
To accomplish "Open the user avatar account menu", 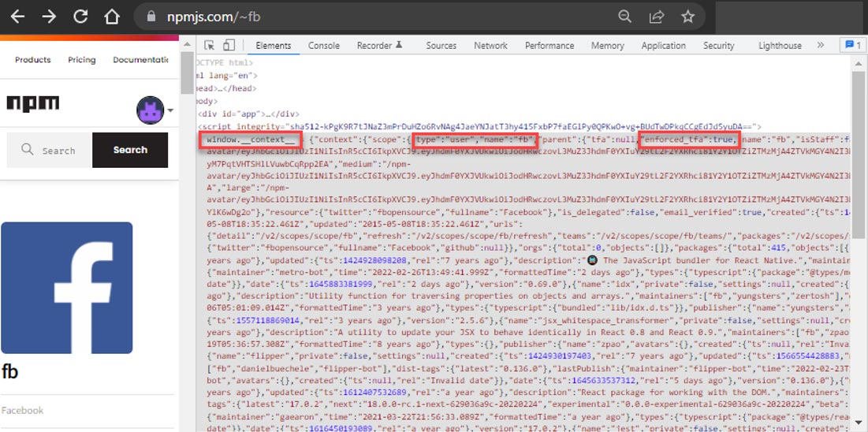I will (155, 110).
